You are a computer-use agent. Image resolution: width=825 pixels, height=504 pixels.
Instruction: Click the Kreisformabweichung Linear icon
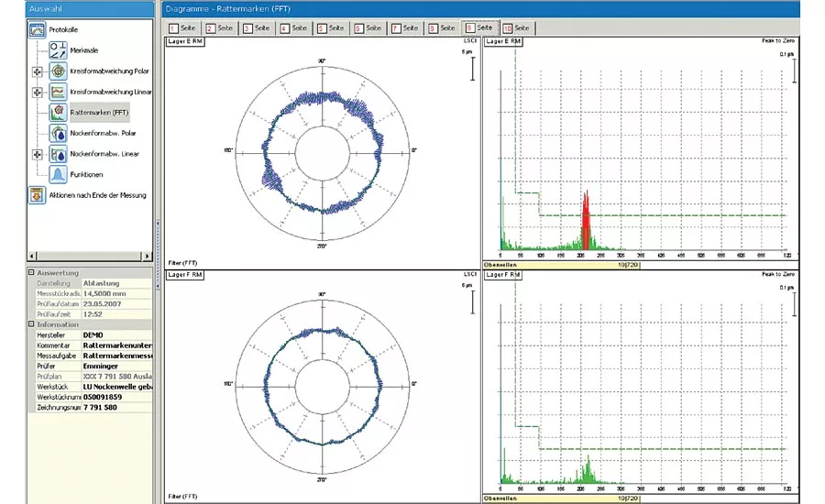58,92
